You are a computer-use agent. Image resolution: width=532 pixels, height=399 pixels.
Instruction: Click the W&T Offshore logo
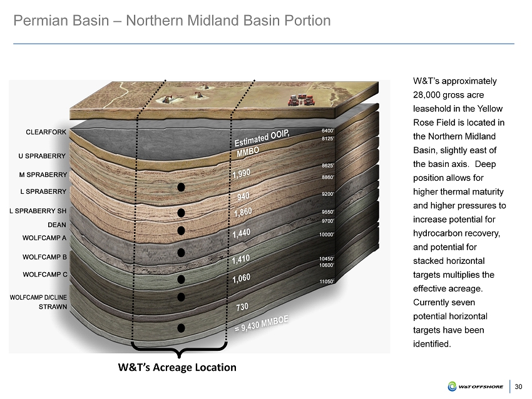pyautogui.click(x=476, y=387)
